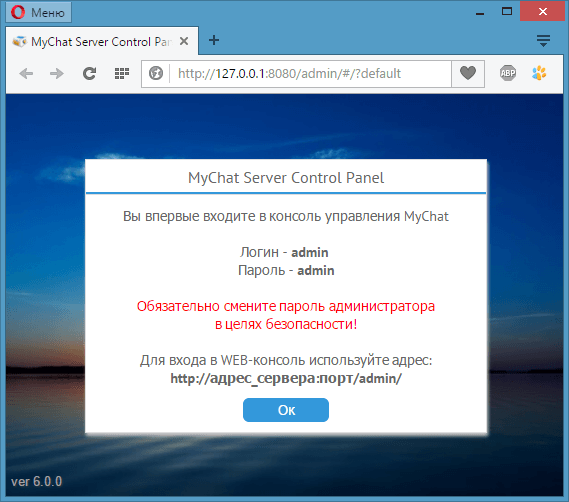
Task: Open the Adblock Plus ABP extension
Action: click(x=508, y=73)
